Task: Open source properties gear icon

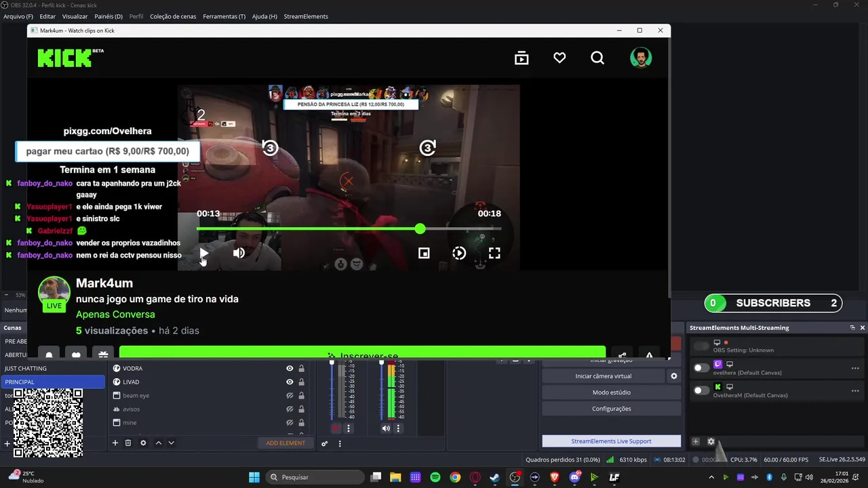Action: (143, 443)
